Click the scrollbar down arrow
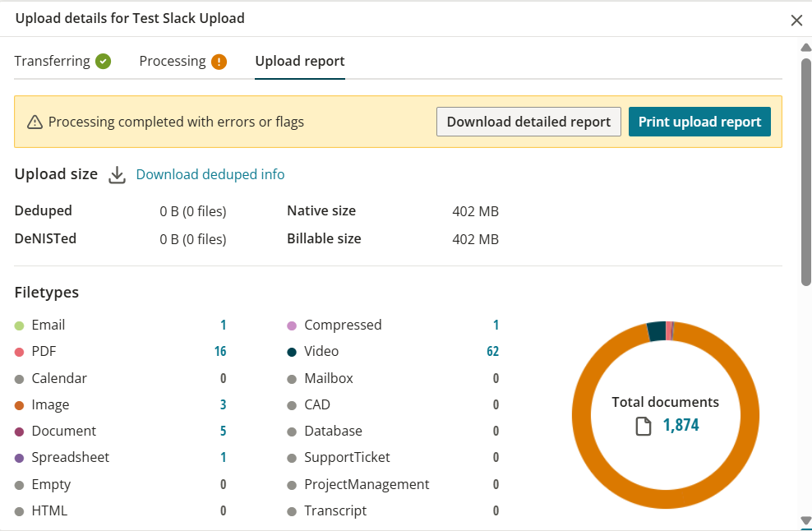The height and width of the screenshot is (531, 812). coord(805,520)
